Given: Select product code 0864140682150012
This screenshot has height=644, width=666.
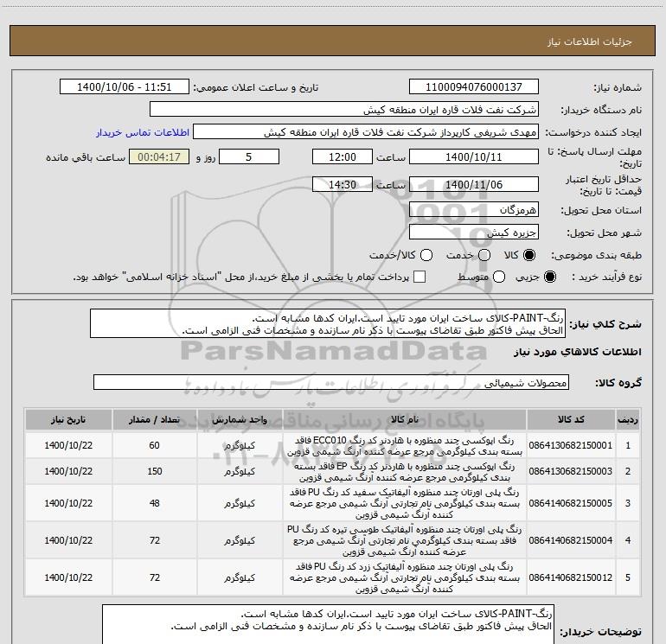Looking at the screenshot, I should [x=571, y=577].
